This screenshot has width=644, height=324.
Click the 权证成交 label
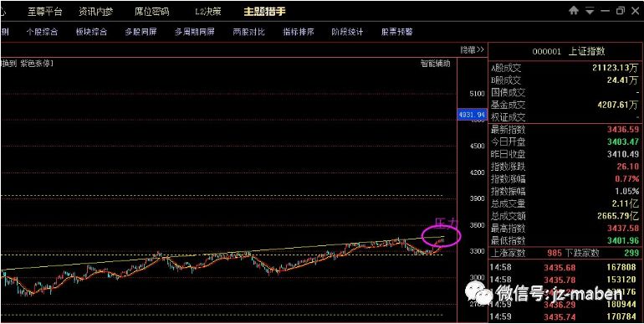pyautogui.click(x=508, y=117)
